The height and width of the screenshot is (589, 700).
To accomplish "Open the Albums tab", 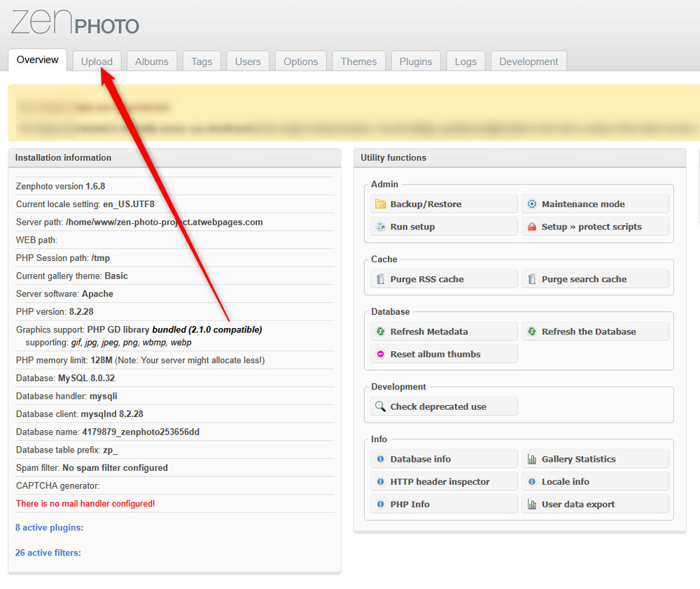I will [x=152, y=62].
